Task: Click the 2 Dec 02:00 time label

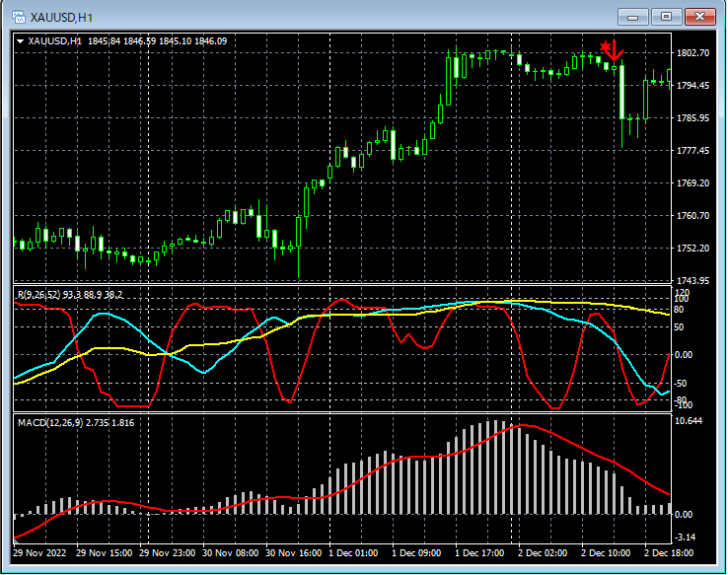Action: (x=543, y=553)
